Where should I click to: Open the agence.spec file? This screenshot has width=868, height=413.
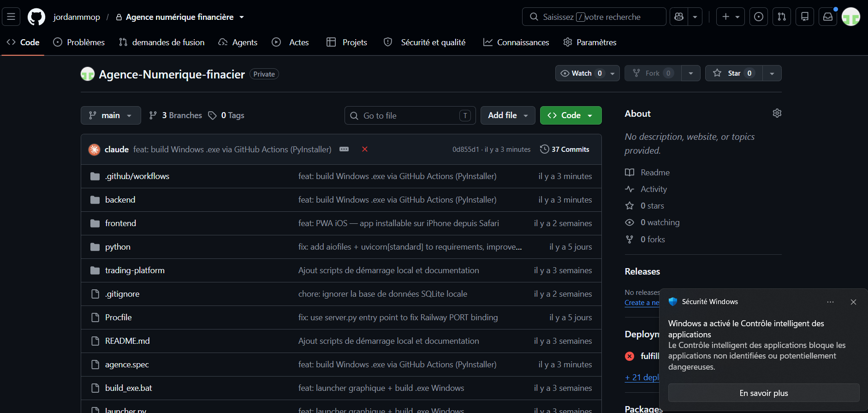click(127, 365)
